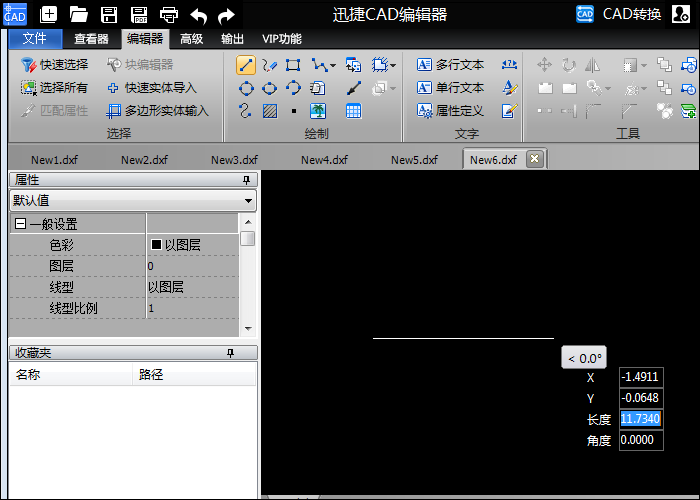The image size is (700, 500).
Task: Click the insert block icon in draw group
Action: click(x=353, y=65)
